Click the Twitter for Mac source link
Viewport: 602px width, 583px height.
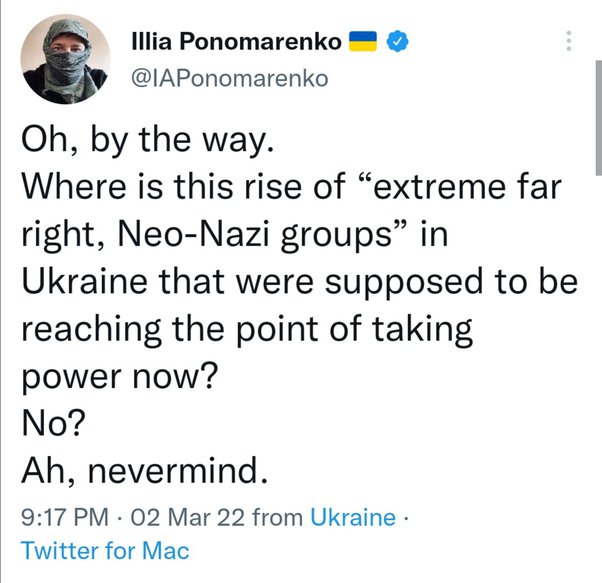click(105, 550)
